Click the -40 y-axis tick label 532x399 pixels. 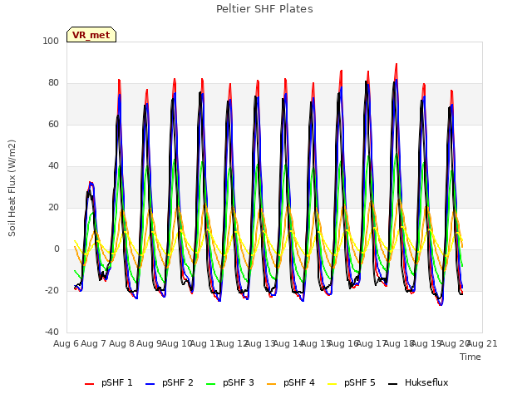(x=52, y=332)
